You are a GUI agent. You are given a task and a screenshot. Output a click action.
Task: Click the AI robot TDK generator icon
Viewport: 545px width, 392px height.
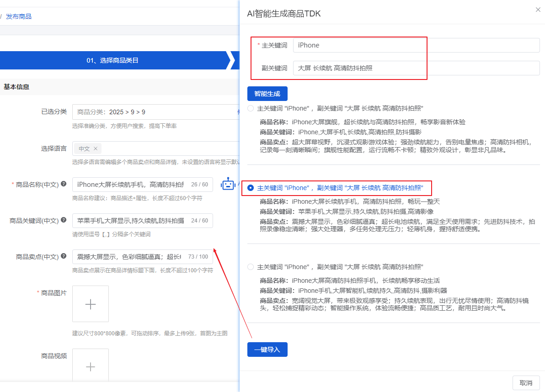point(228,184)
